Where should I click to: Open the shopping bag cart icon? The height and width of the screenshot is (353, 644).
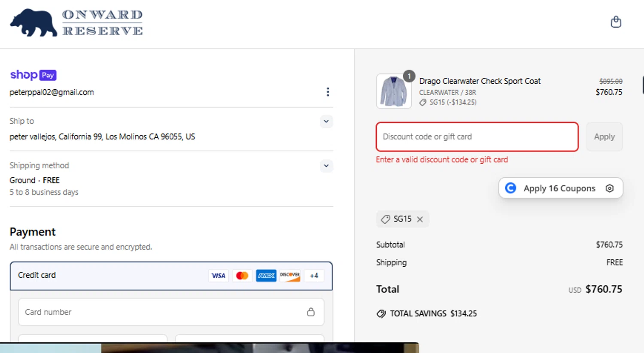[x=616, y=22]
